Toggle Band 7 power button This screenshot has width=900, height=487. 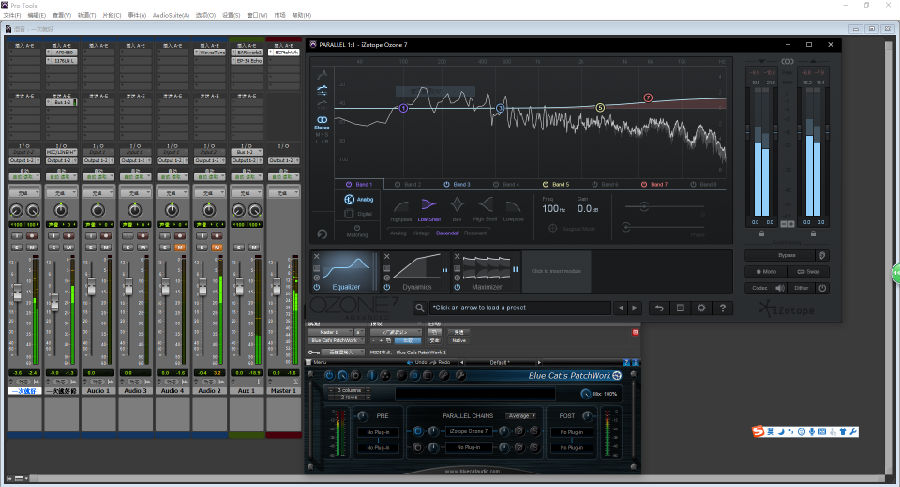point(644,185)
